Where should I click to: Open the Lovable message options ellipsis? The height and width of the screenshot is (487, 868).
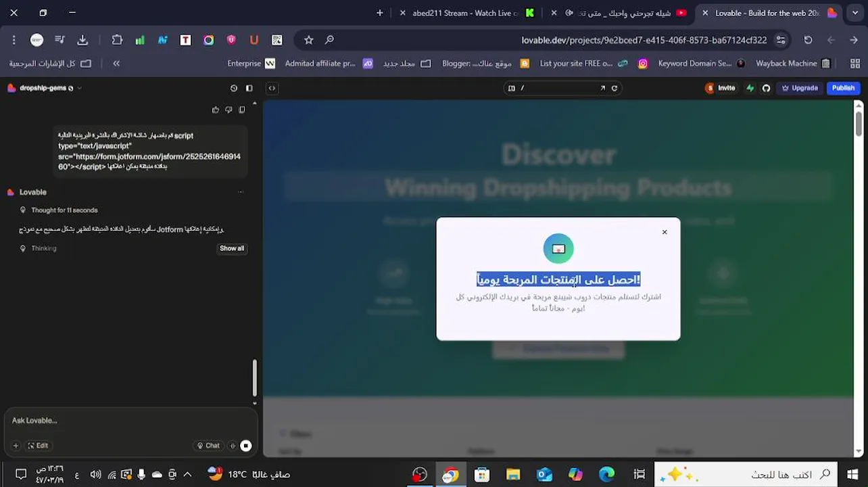(x=241, y=192)
